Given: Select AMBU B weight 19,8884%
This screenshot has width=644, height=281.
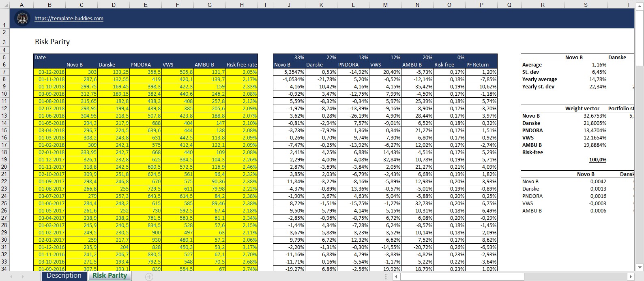Looking at the screenshot, I should pyautogui.click(x=585, y=145).
